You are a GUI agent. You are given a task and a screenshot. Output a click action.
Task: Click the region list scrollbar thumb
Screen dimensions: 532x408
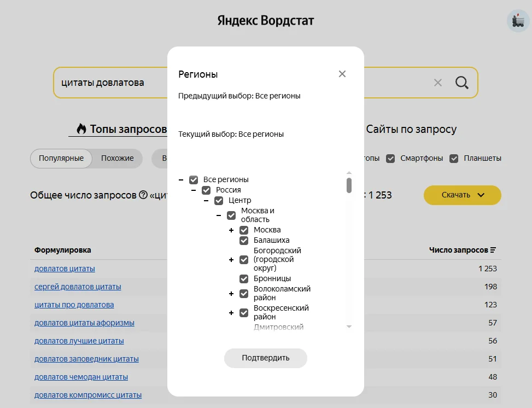click(349, 185)
